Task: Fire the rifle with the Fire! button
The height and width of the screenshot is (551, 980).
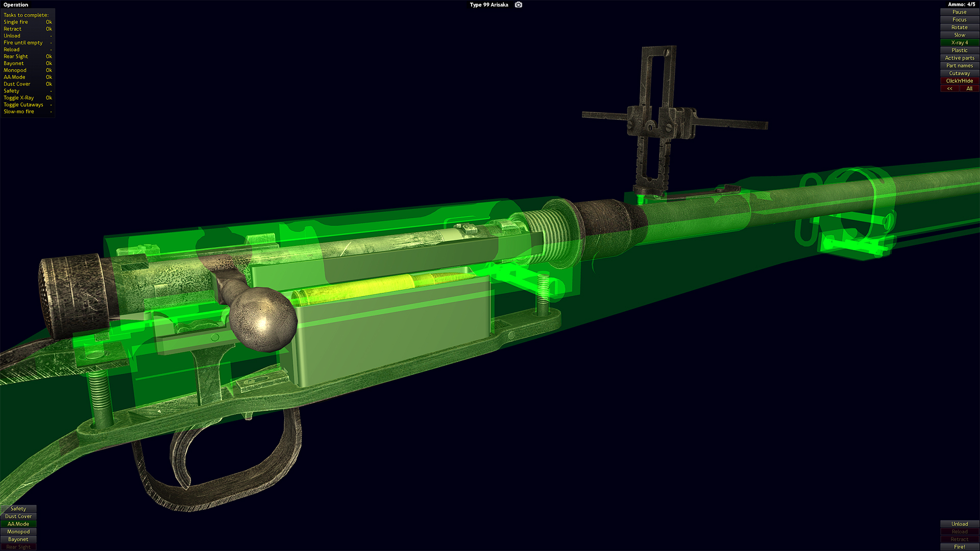Action: [959, 547]
